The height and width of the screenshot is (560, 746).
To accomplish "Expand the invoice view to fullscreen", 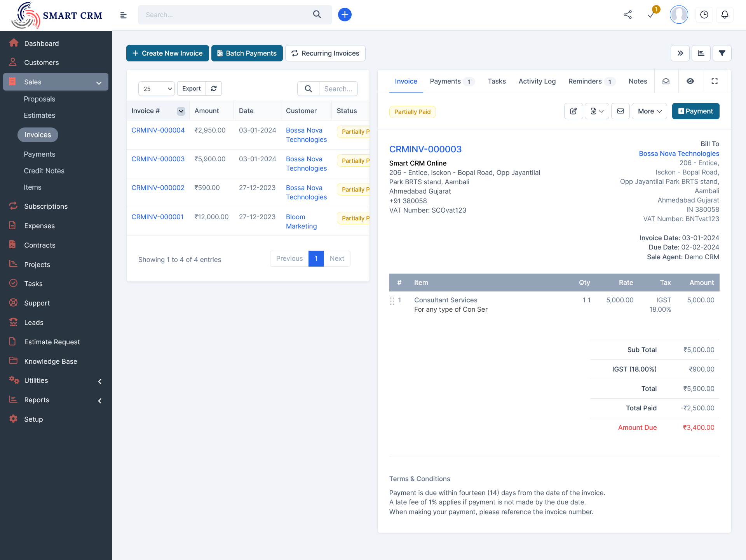I will point(715,81).
